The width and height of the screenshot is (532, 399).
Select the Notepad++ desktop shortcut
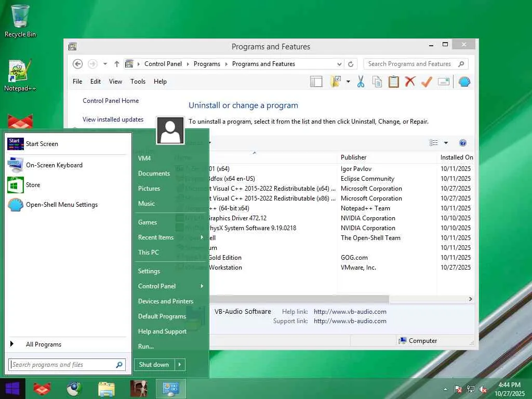(x=20, y=75)
